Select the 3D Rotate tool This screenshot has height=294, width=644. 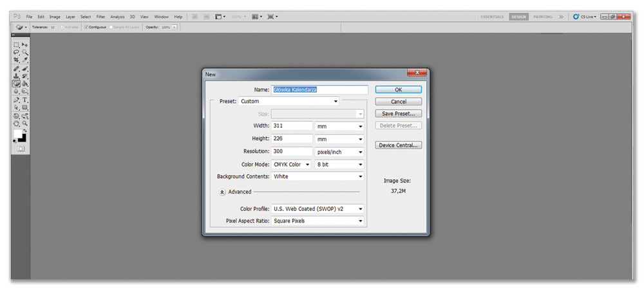tap(17, 116)
